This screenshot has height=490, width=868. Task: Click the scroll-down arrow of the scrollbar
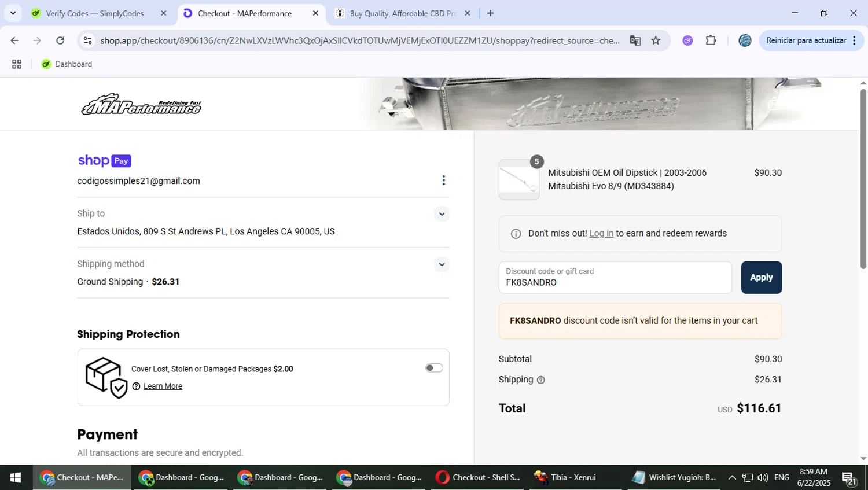(863, 459)
